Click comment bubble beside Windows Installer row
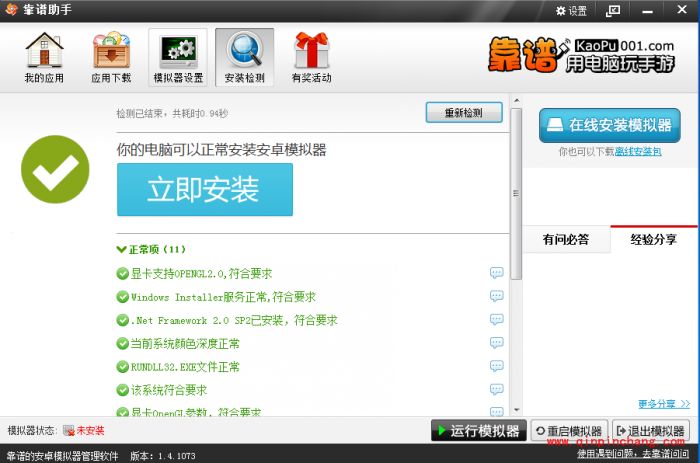This screenshot has width=700, height=463. click(496, 297)
